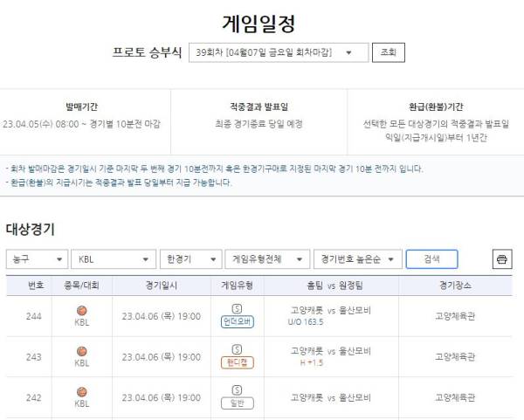524x420 pixels.
Task: Select the 언더오버 game type tag
Action: pyautogui.click(x=238, y=321)
